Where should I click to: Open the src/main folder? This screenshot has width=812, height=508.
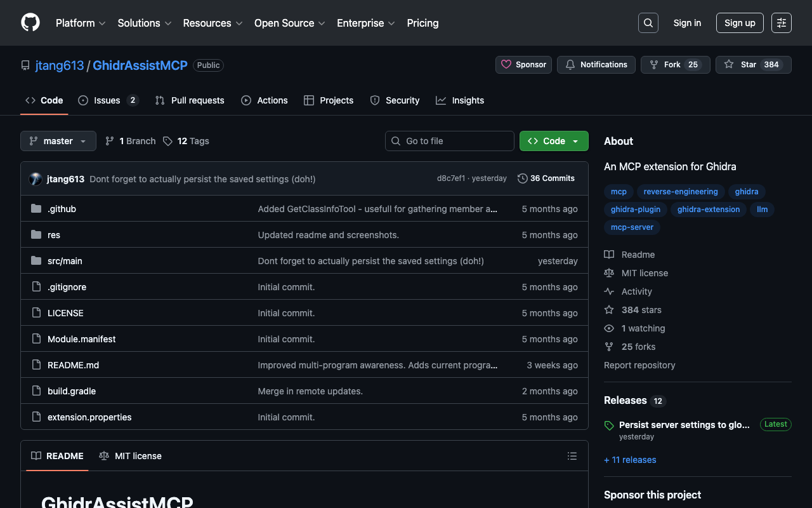point(65,261)
